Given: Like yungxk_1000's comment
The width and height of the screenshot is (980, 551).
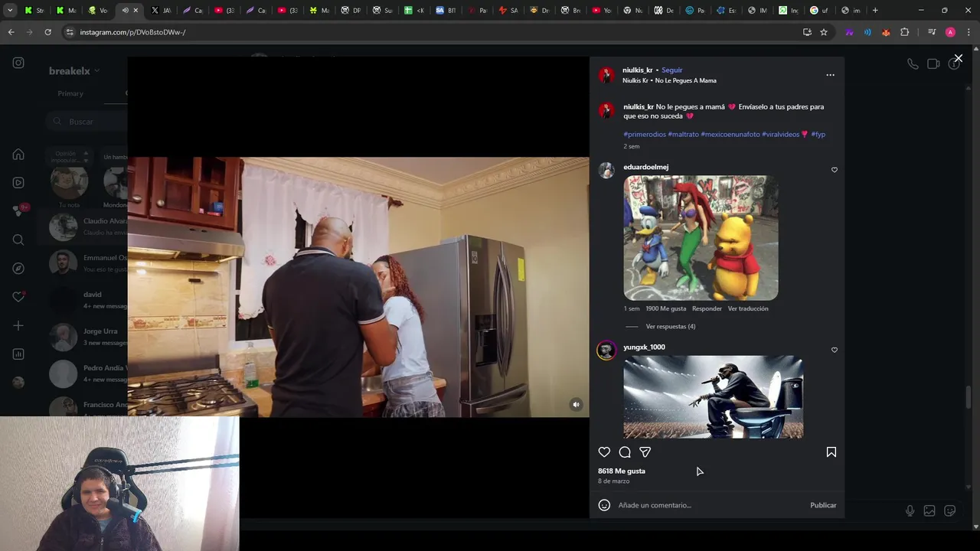Looking at the screenshot, I should pos(835,350).
